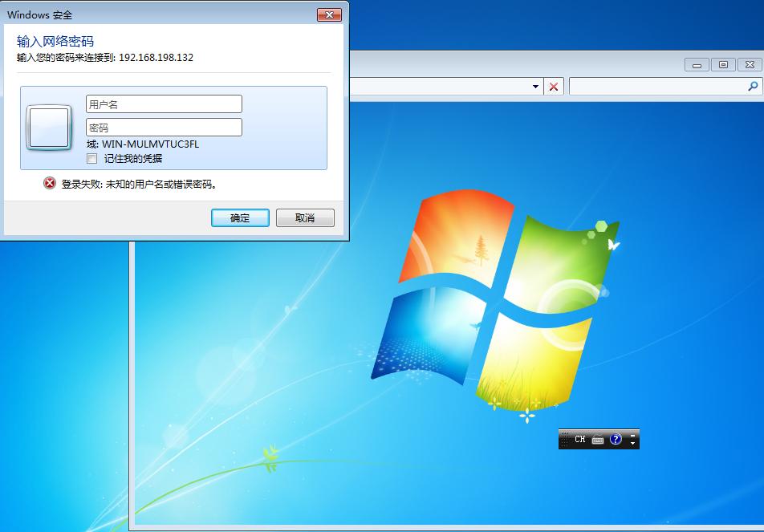The width and height of the screenshot is (764, 532).
Task: Open the keyboard layout icon on language bar
Action: [598, 440]
